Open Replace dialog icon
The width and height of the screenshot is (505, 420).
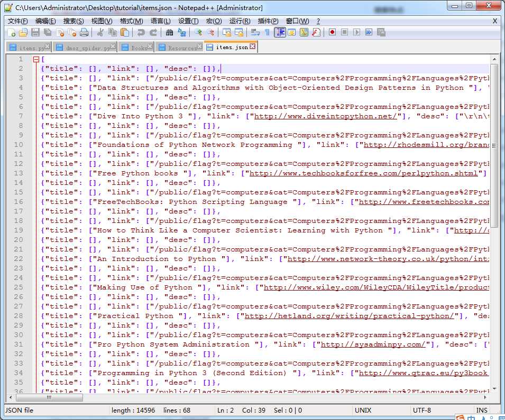[x=182, y=32]
